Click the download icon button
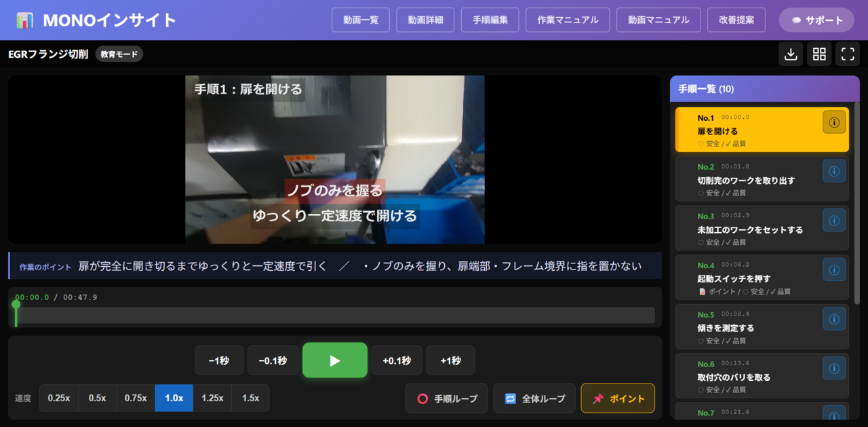This screenshot has width=868, height=427. [x=791, y=54]
